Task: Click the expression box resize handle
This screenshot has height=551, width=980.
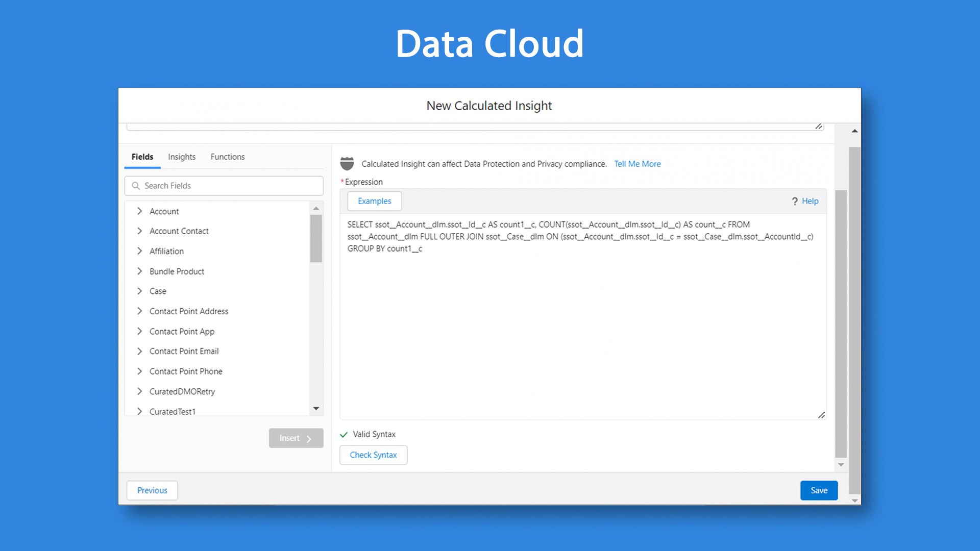Action: point(821,415)
